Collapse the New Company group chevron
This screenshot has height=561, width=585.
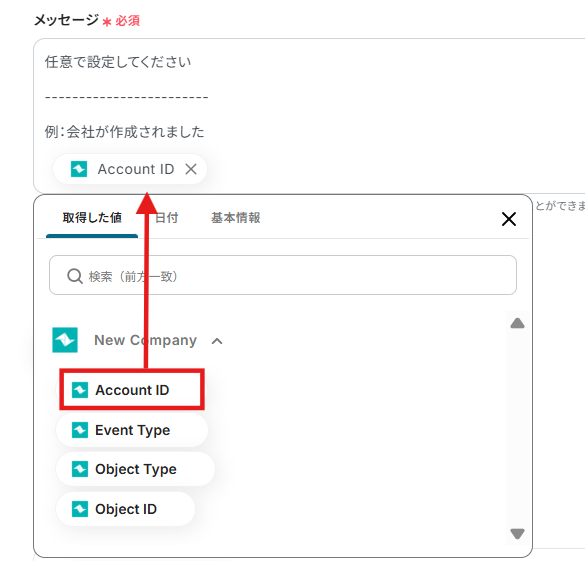click(217, 341)
